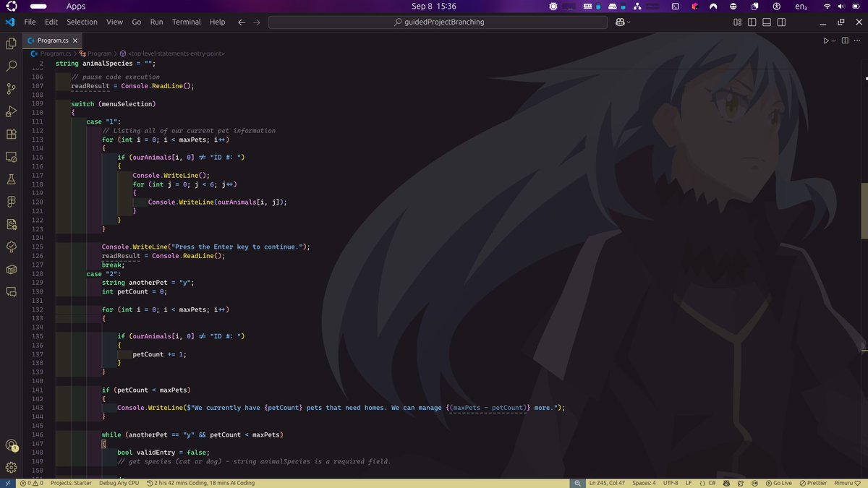
Task: Click the terminal icon in the system top bar
Action: (674, 6)
